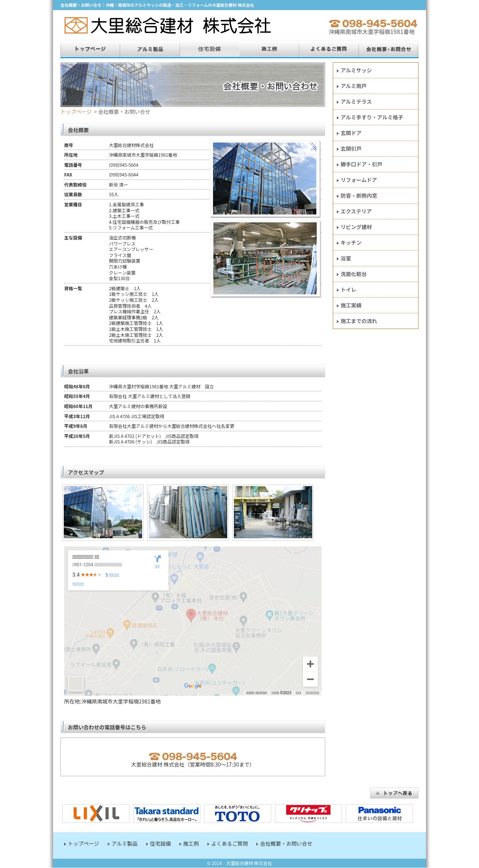Click the (有)共同工業 map marker
Viewport: 479px width, 868px height.
[x=134, y=644]
